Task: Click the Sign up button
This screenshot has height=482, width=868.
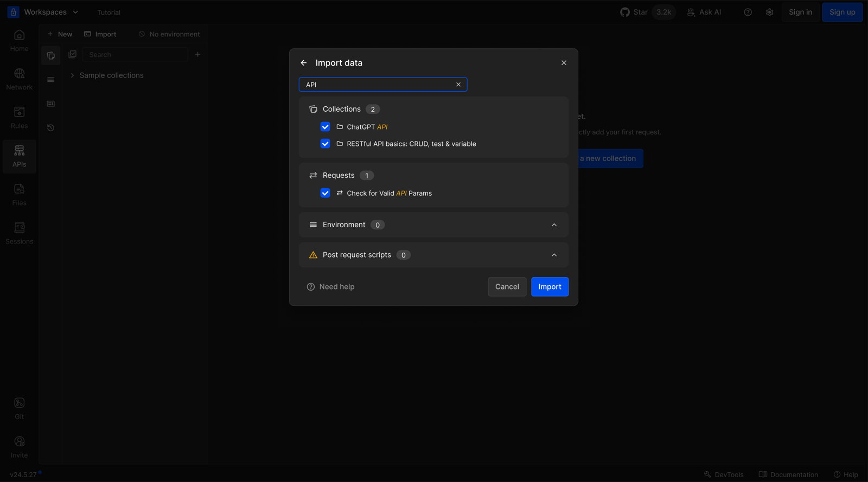Action: coord(842,12)
